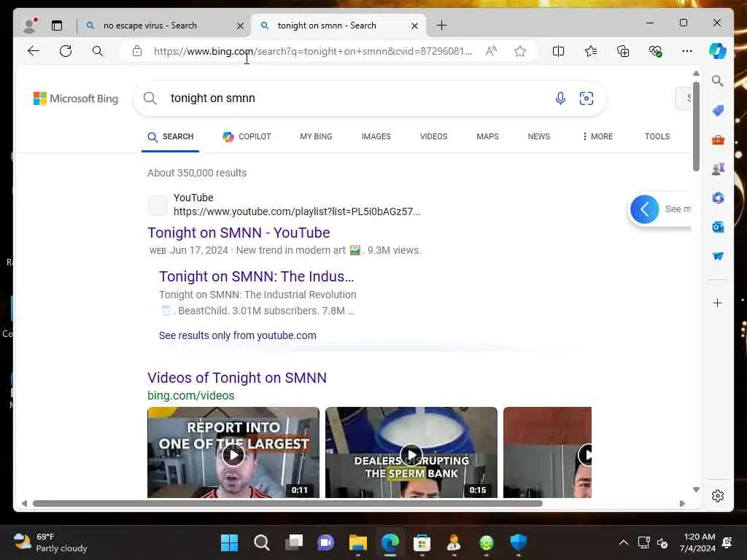Open sidebar Drop paper plane icon

(x=718, y=256)
